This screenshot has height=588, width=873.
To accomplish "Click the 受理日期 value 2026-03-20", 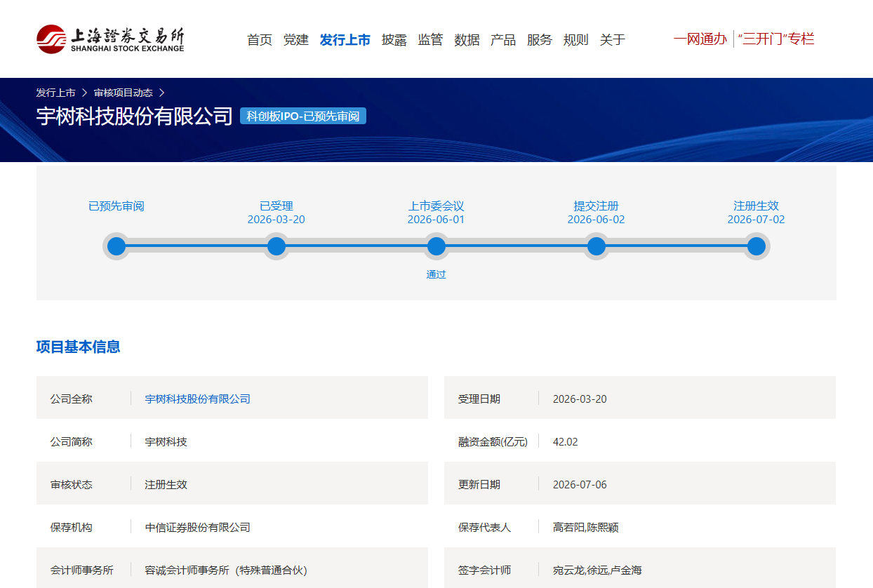I will [580, 399].
